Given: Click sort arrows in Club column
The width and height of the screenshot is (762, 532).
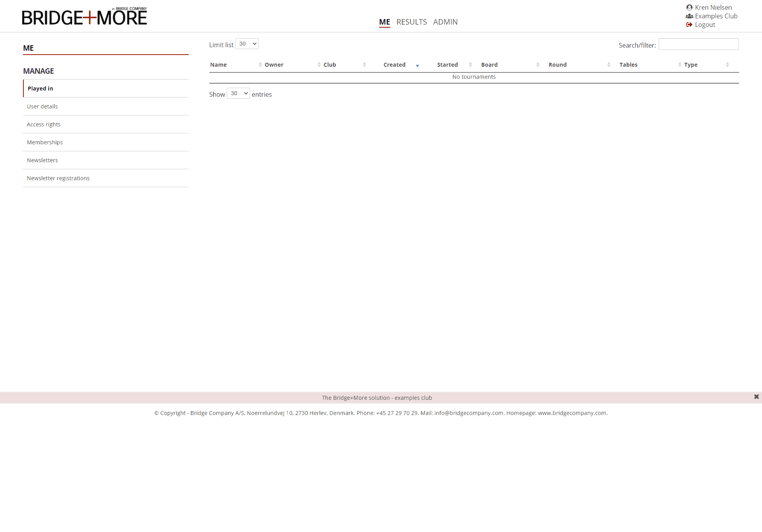Looking at the screenshot, I should [364, 65].
